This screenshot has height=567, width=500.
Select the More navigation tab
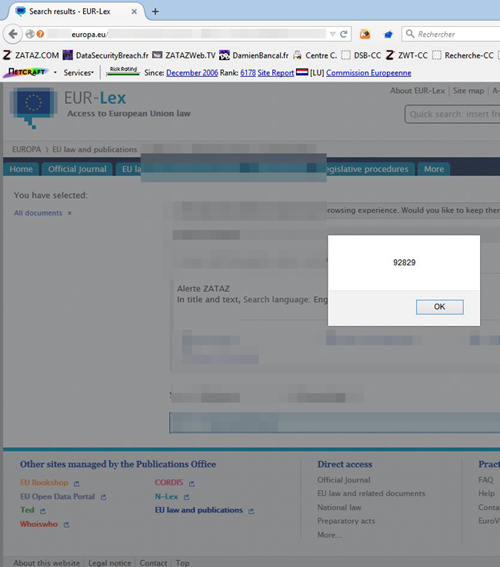434,169
